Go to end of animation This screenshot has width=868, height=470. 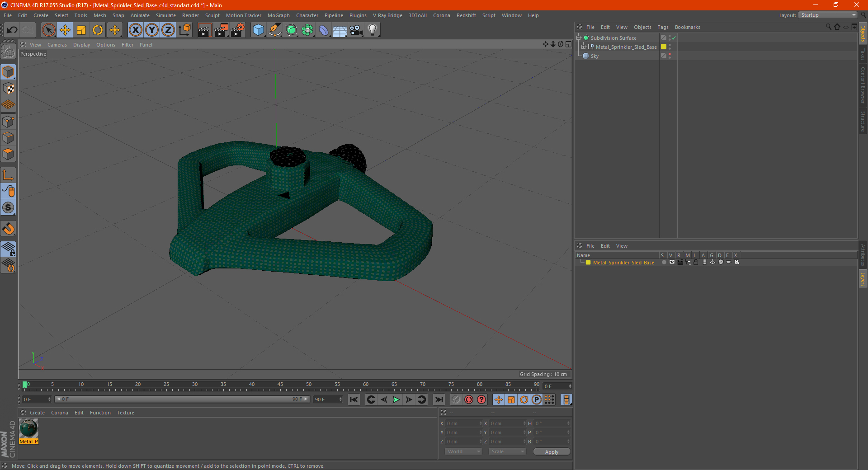439,399
